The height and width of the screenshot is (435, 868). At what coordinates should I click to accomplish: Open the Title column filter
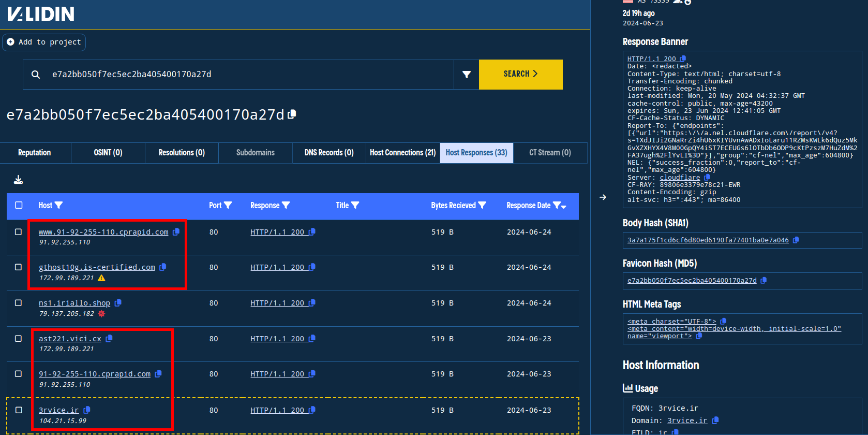pyautogui.click(x=355, y=206)
